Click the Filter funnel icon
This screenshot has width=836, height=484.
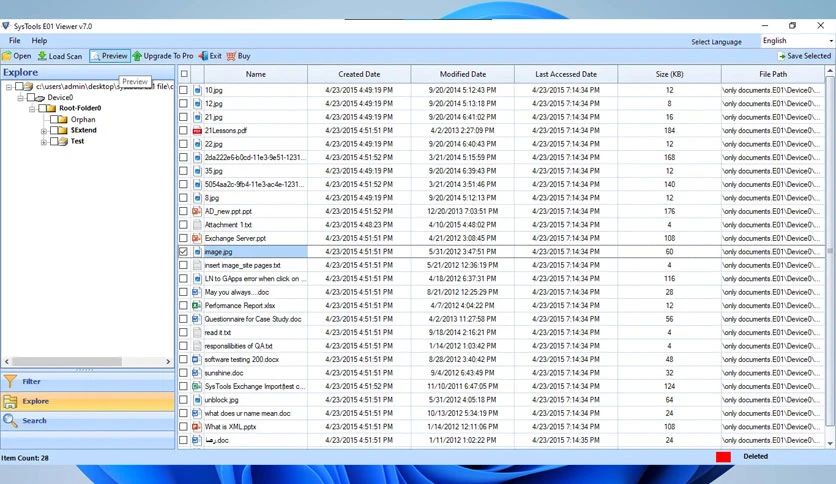(x=10, y=381)
